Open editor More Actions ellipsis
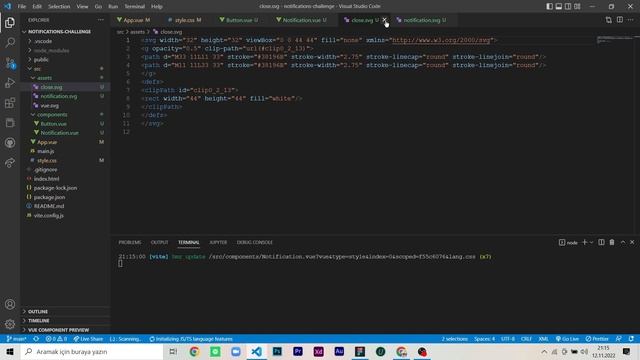Viewport: 640px width, 360px height. click(631, 20)
